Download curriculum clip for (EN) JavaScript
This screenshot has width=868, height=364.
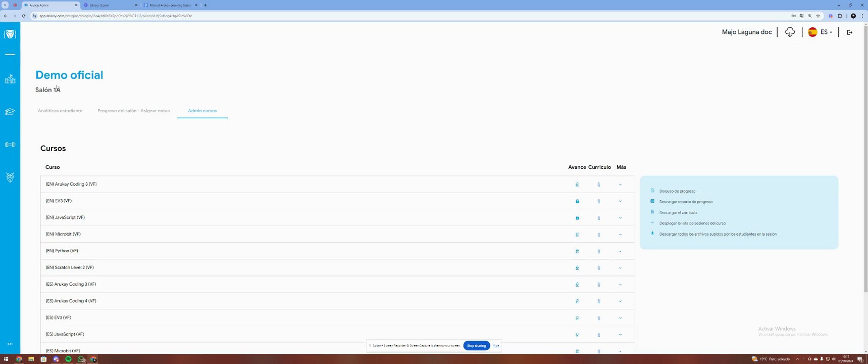pos(599,218)
